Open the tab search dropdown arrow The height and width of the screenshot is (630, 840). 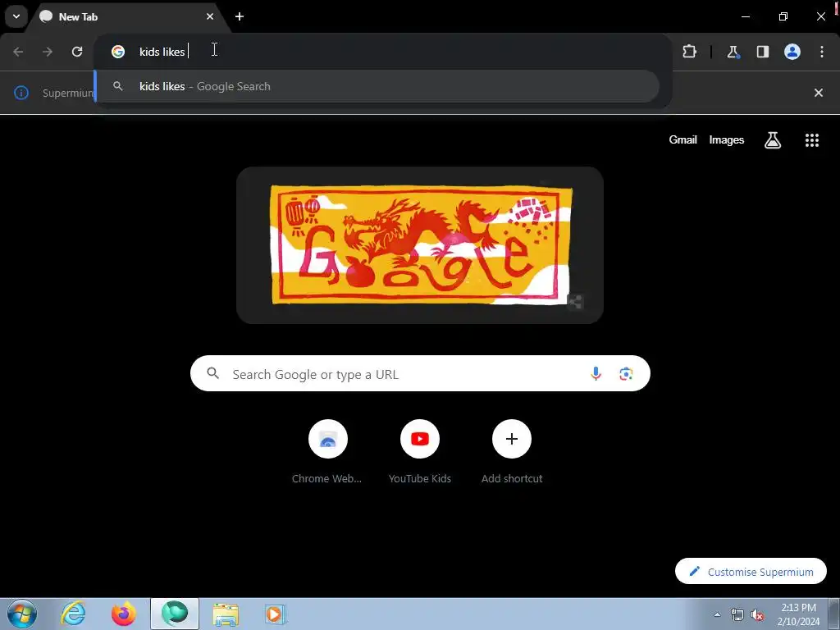pyautogui.click(x=16, y=16)
